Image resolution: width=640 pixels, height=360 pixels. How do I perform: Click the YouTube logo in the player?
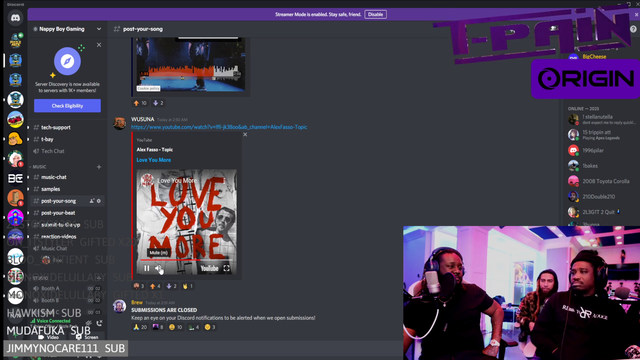click(x=209, y=268)
